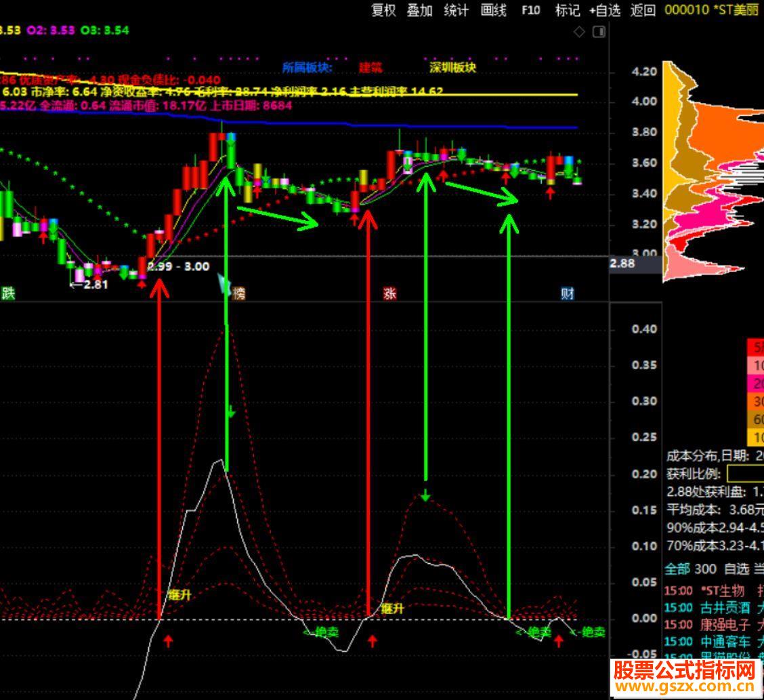Viewport: 764px width, 700px height.
Task: Click the 涨 info marker on chart
Action: [390, 293]
